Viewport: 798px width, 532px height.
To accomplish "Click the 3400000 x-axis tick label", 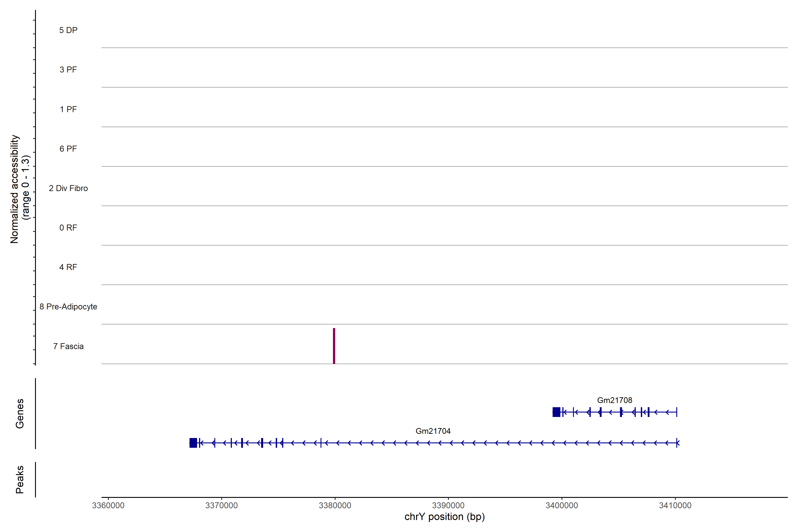I will (561, 506).
